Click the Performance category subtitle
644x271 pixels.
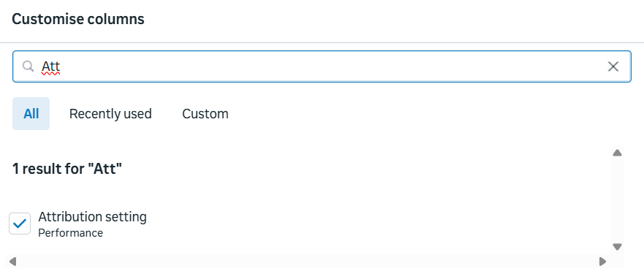(70, 233)
